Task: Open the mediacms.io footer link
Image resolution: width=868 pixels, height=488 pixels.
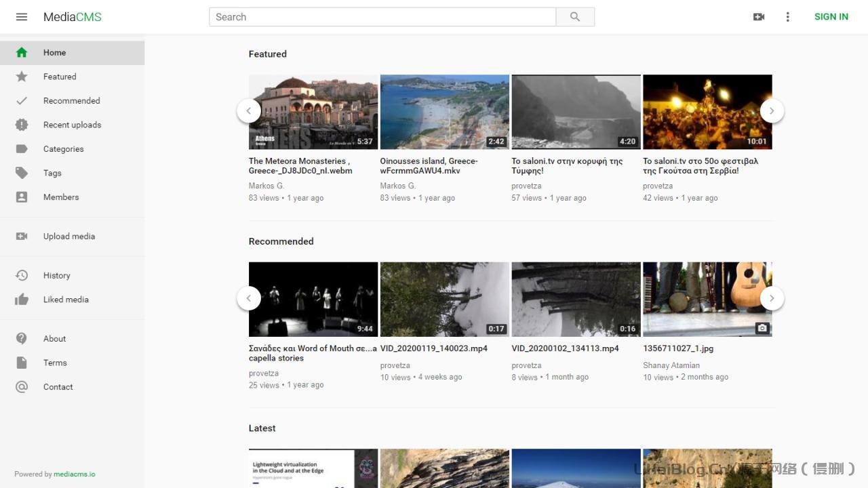Action: pyautogui.click(x=75, y=474)
